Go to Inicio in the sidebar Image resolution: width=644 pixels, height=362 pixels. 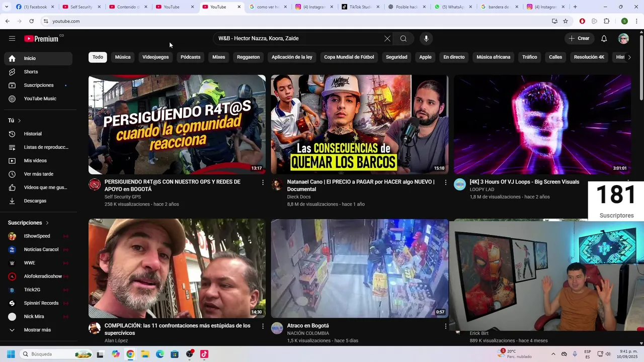(x=38, y=58)
